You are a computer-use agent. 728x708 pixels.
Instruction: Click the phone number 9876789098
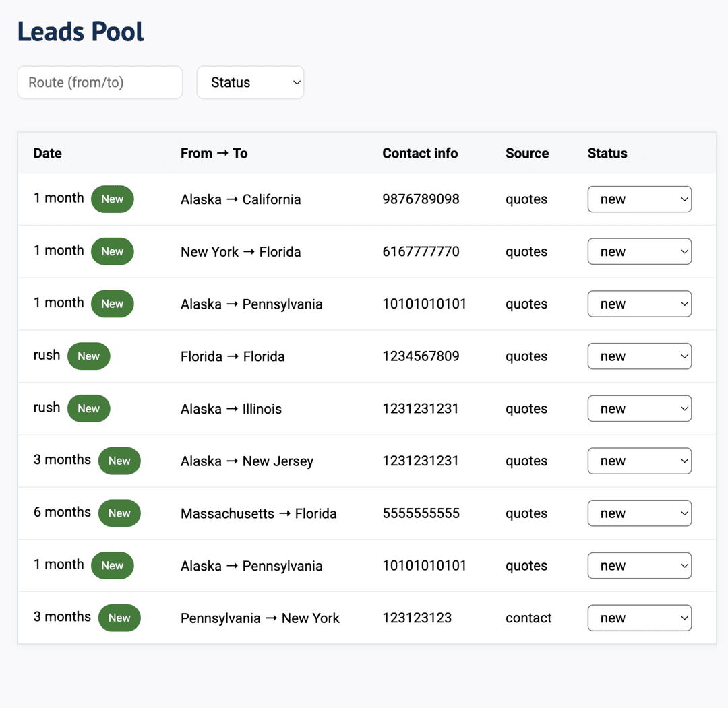(421, 199)
